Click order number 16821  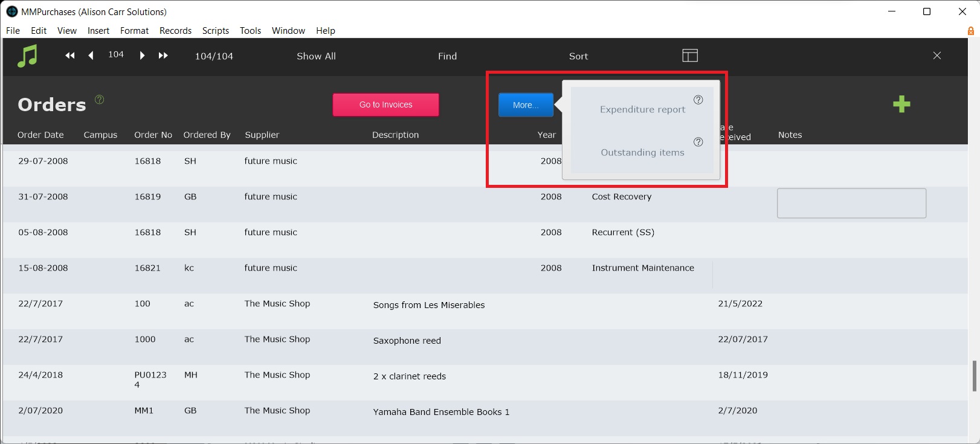[147, 268]
